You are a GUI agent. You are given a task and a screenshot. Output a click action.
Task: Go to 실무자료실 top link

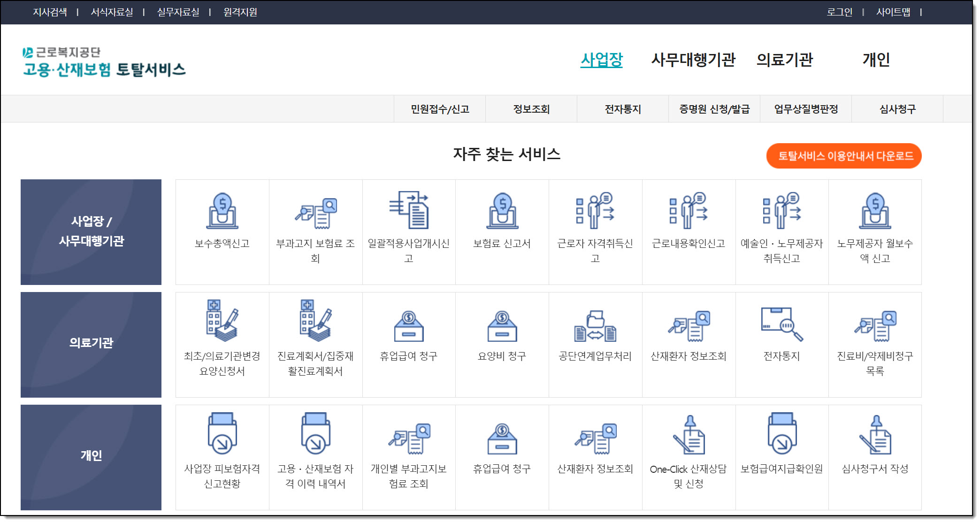[x=178, y=12]
